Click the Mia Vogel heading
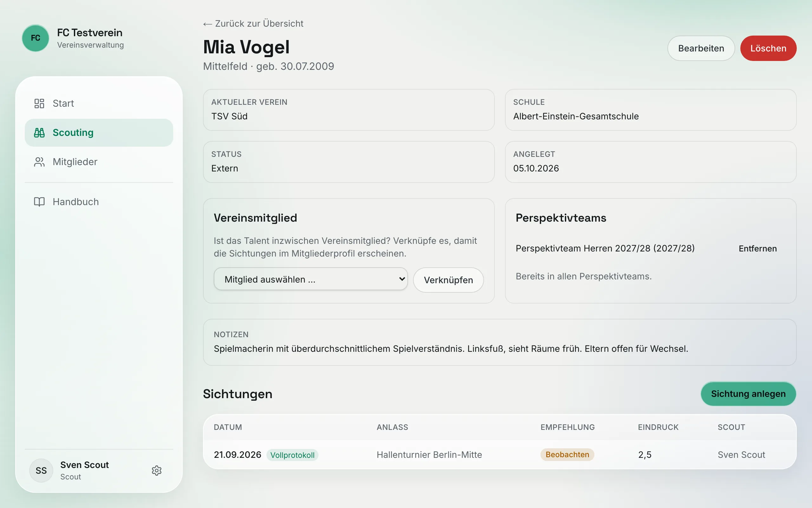Screen dimensions: 812x508 point(246,47)
